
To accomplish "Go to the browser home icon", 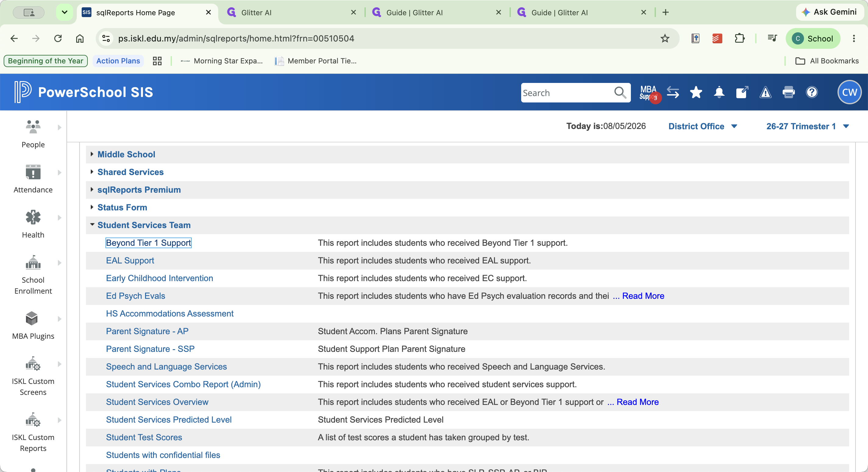I will [80, 38].
